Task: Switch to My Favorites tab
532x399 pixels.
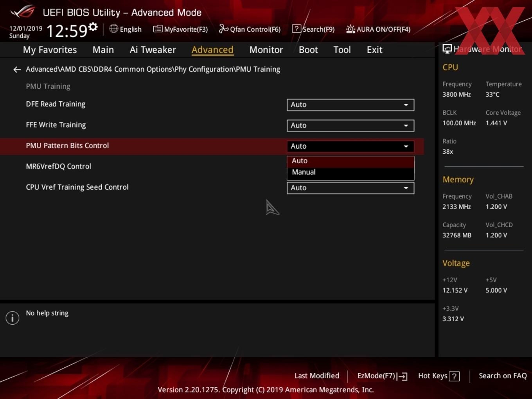Action: (x=50, y=50)
